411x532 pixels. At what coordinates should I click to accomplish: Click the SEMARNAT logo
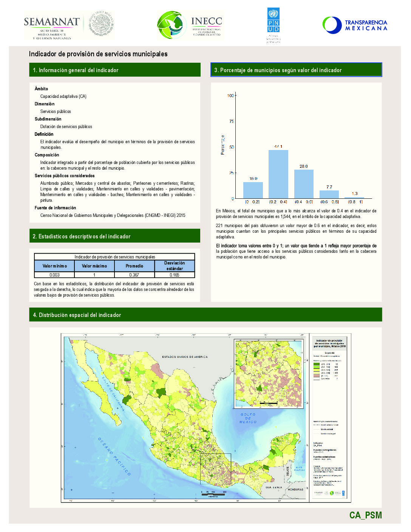tap(52, 28)
